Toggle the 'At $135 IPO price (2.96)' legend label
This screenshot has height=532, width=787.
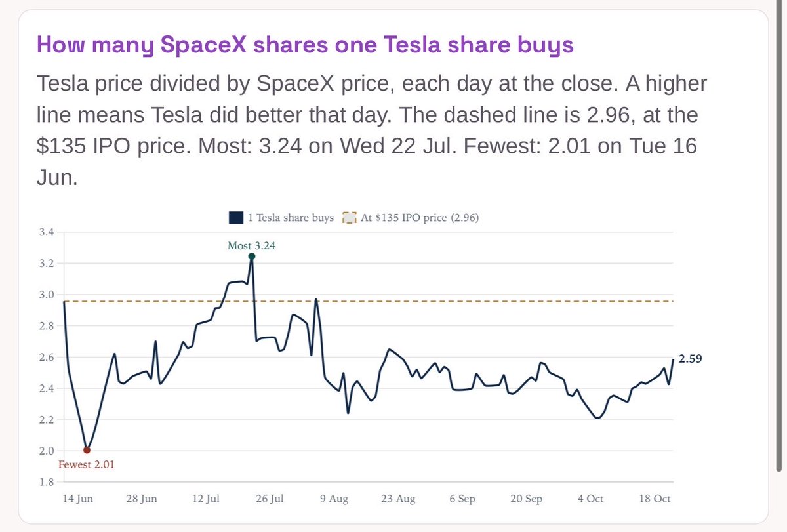[420, 218]
